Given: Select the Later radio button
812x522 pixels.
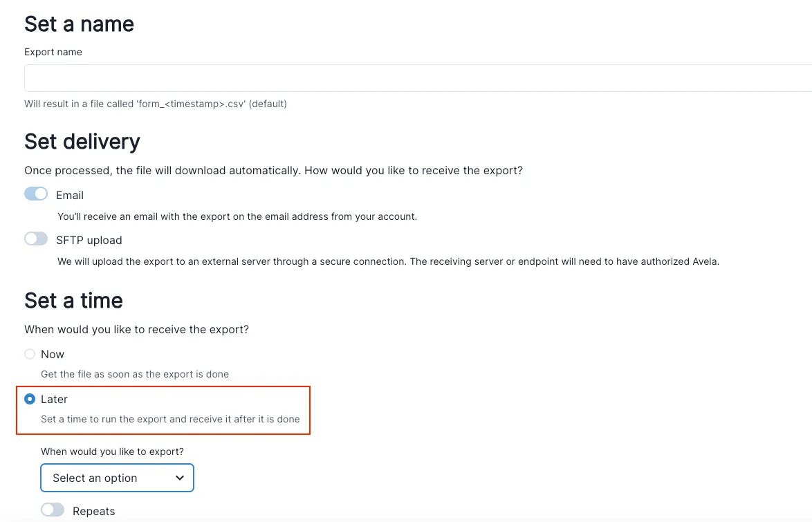Looking at the screenshot, I should click(x=30, y=399).
